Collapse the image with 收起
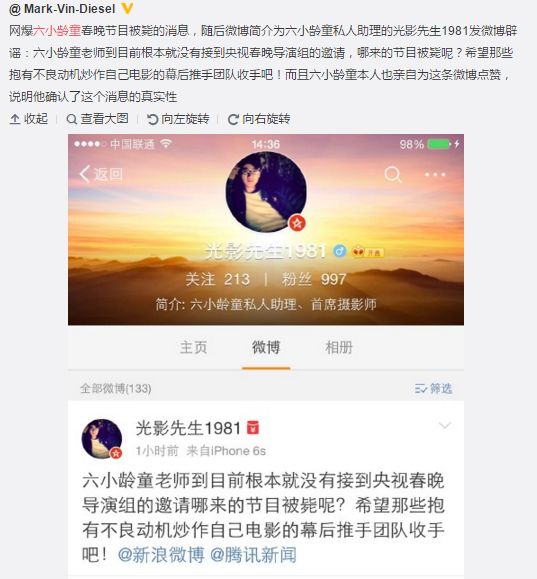Viewport: 537px width, 579px height. point(29,119)
